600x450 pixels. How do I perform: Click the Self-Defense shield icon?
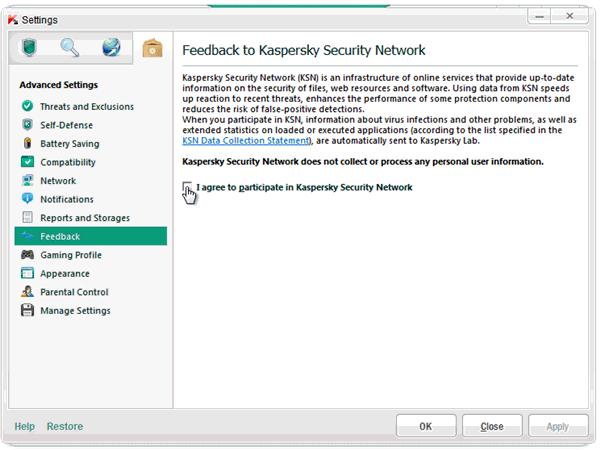[27, 125]
